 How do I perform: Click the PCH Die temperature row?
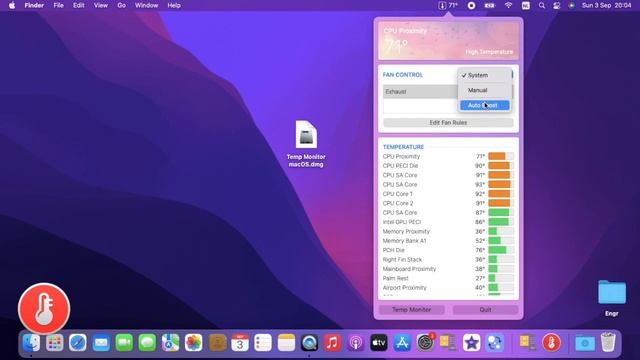(448, 250)
